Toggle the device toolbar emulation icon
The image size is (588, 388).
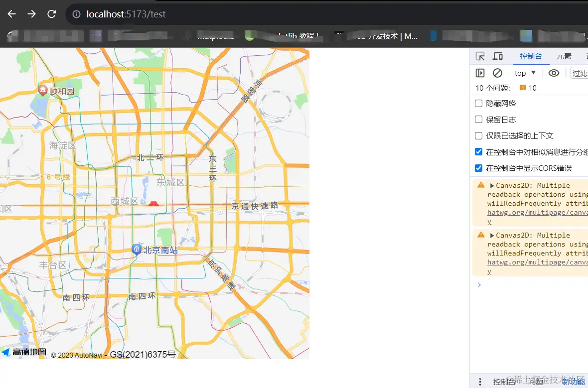498,56
